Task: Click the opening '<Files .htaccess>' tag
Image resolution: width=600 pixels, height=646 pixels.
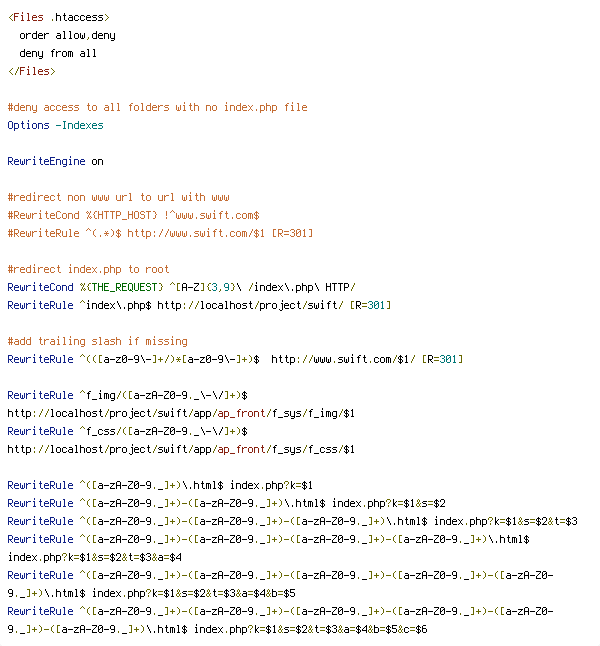Action: point(59,17)
